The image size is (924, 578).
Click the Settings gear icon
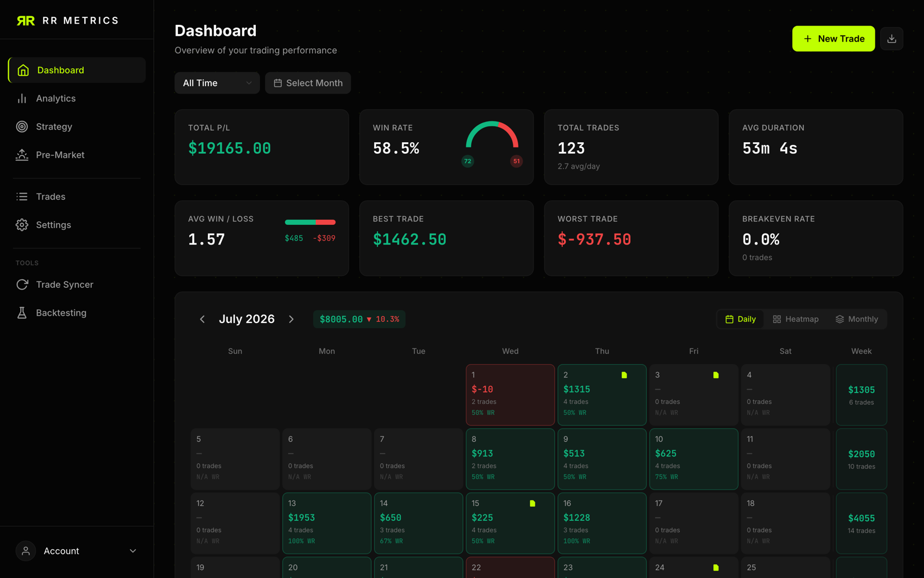point(22,225)
